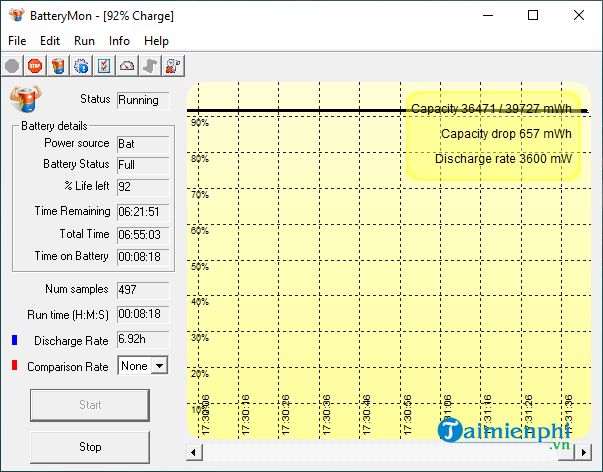The height and width of the screenshot is (472, 603).
Task: Open battery information via battery toolbar icon
Action: (58, 66)
